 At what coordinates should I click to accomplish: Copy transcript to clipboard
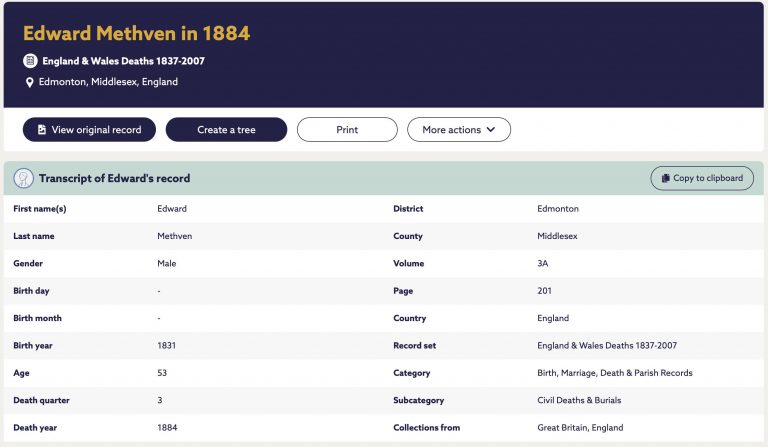[702, 178]
